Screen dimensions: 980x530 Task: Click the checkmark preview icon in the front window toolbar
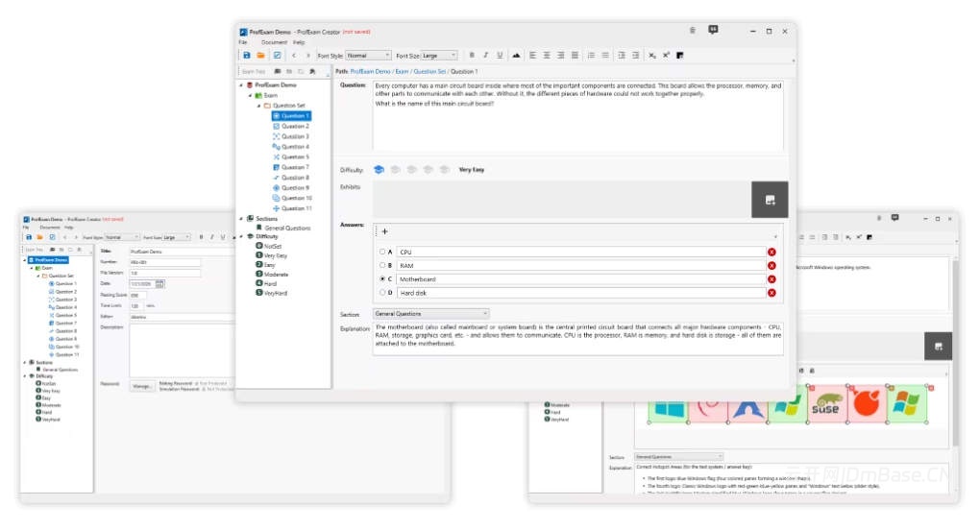277,56
